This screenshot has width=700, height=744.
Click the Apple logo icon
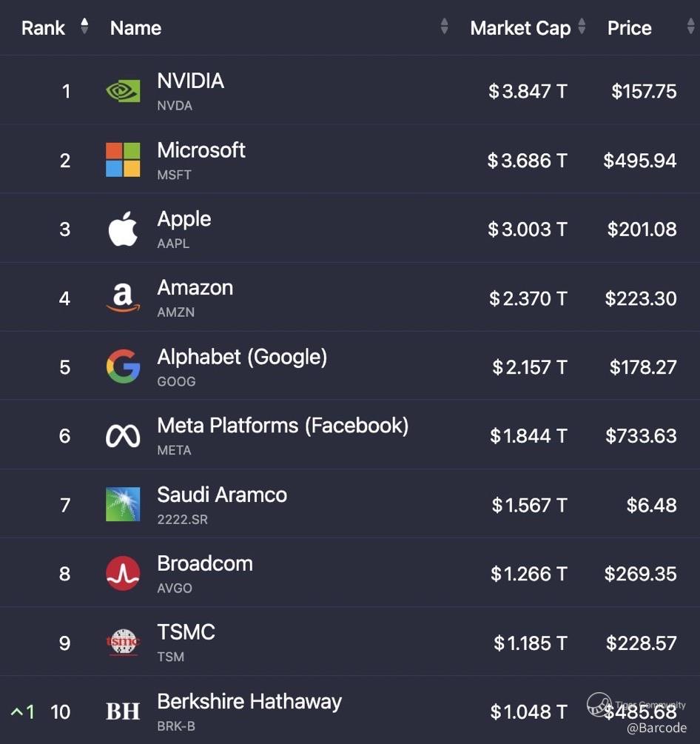[123, 229]
